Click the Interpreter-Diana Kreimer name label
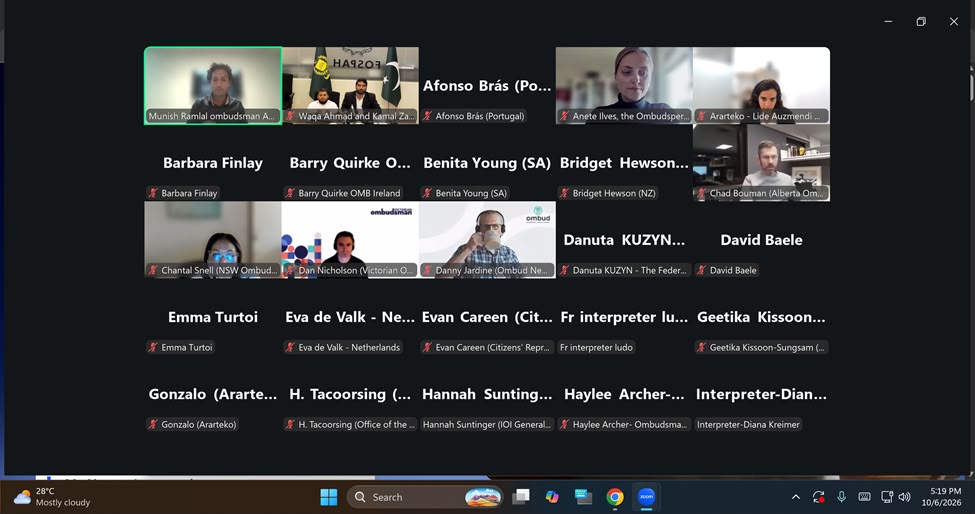The width and height of the screenshot is (975, 514). pyautogui.click(x=748, y=425)
